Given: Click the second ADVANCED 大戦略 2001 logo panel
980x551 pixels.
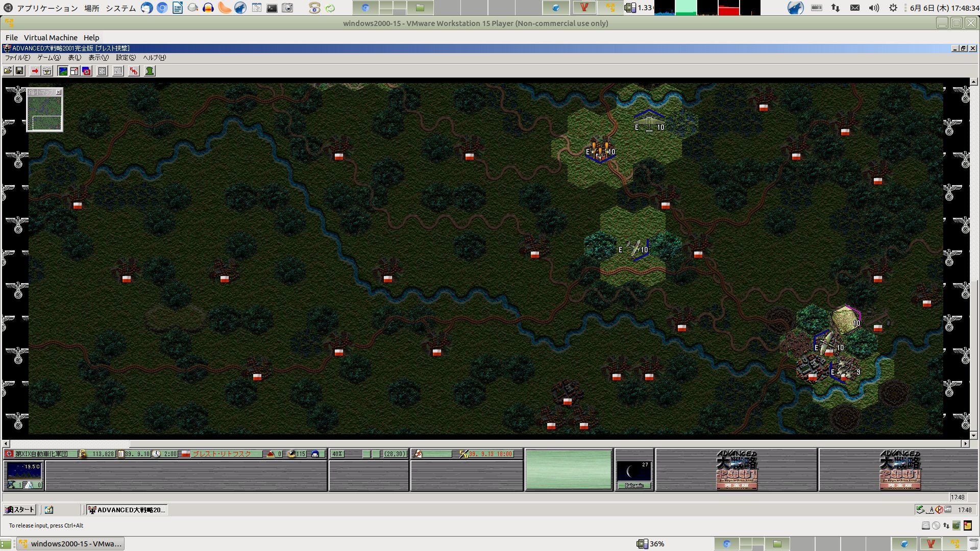Looking at the screenshot, I should pos(900,470).
